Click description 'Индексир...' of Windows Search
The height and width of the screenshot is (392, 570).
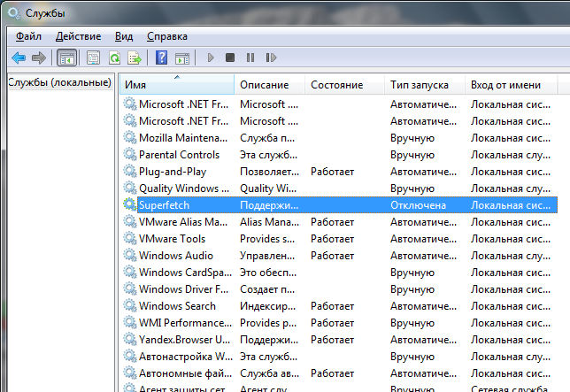pyautogui.click(x=267, y=306)
